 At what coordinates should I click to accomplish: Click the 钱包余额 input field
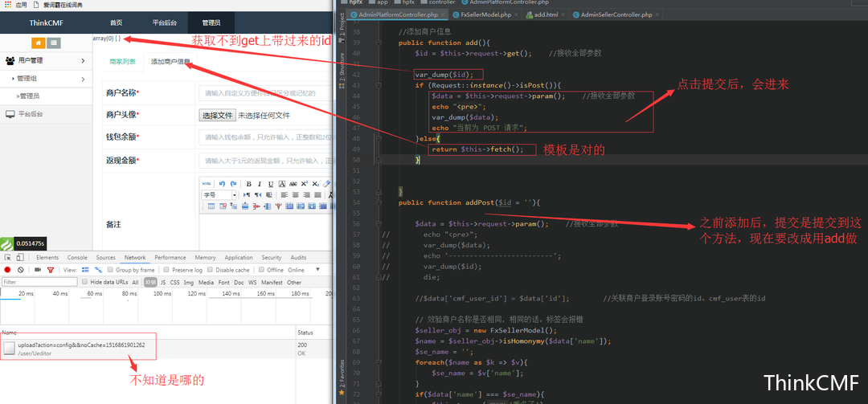(264, 137)
